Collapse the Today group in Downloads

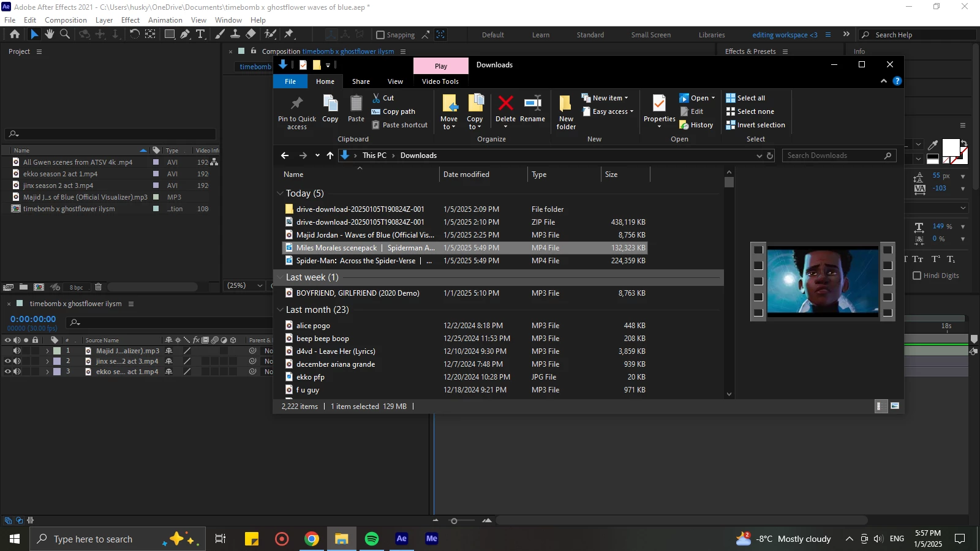(x=280, y=193)
